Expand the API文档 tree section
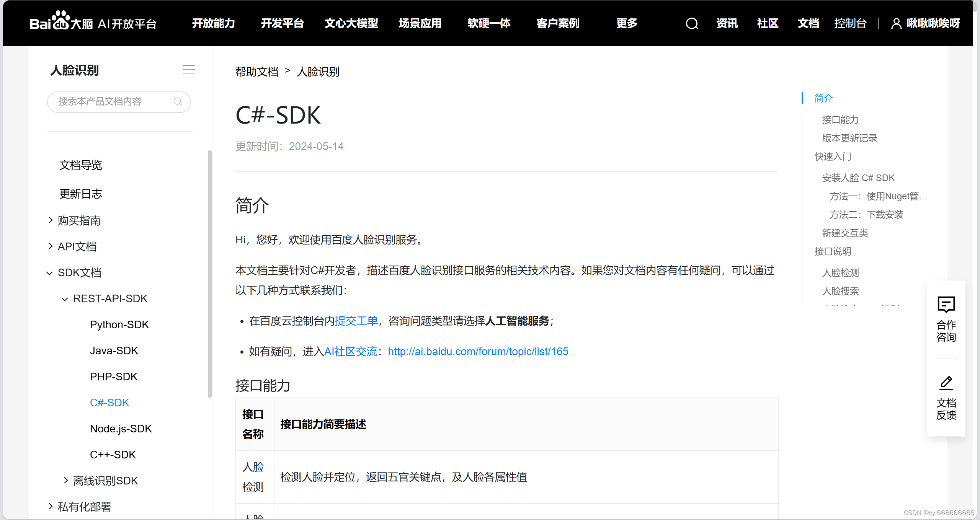Screen dimensions: 980x520 tap(51, 246)
